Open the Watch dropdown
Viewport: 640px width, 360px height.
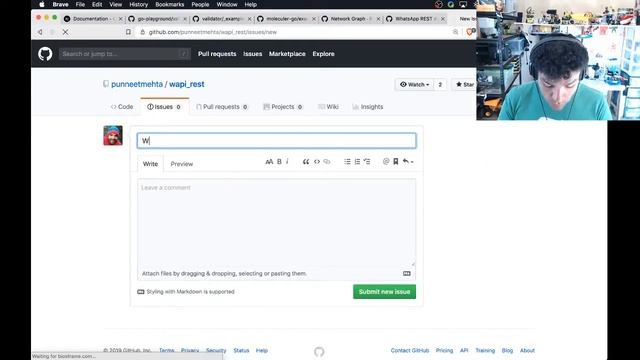[x=414, y=84]
